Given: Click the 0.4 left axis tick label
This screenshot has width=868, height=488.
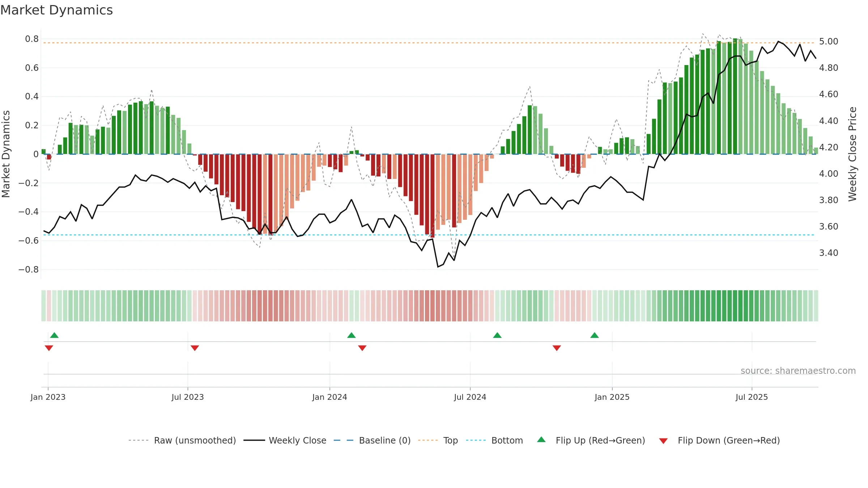Looking at the screenshot, I should tap(32, 97).
